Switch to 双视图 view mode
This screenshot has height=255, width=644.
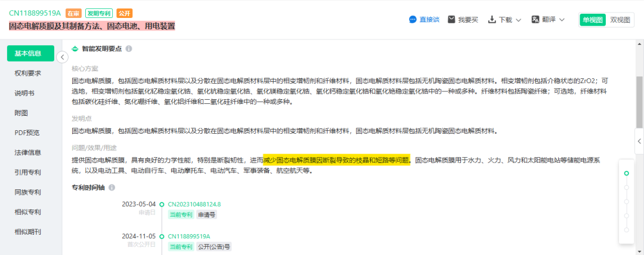pos(620,20)
